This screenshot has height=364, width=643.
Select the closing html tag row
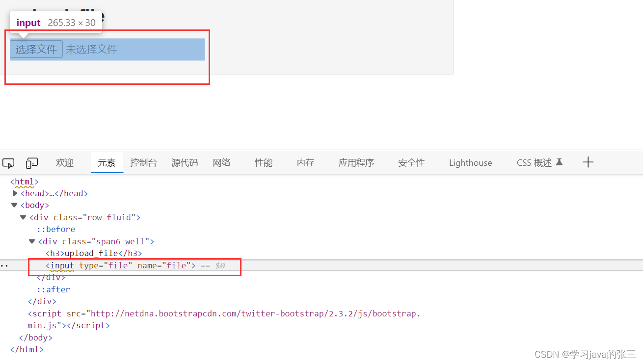27,350
